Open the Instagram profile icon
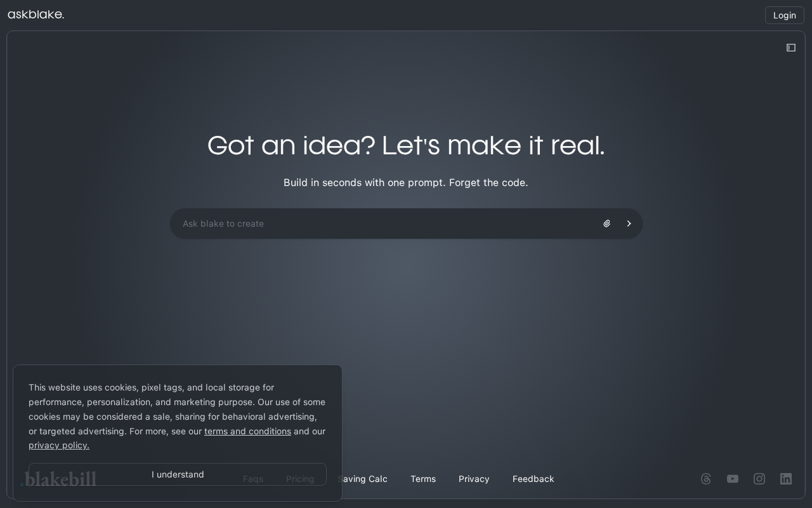Screen dimensions: 812x508 point(759,479)
